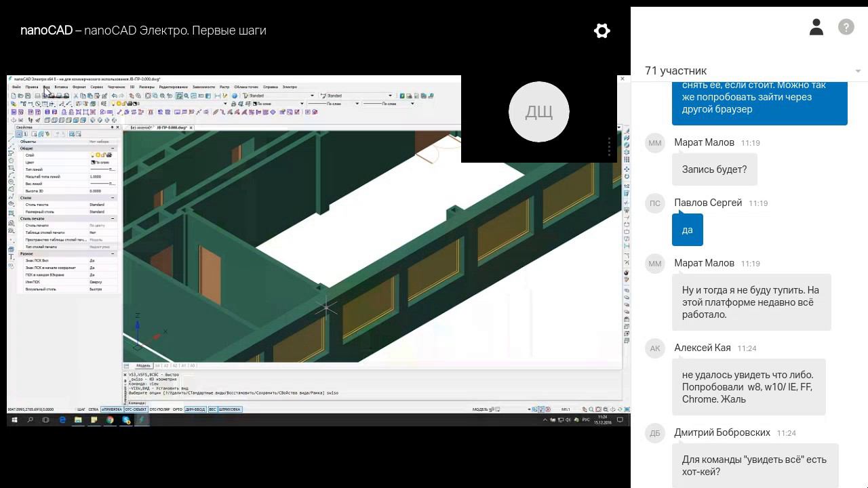The width and height of the screenshot is (868, 488).
Task: Toggle ШАГ snap step in status bar
Action: pos(81,409)
